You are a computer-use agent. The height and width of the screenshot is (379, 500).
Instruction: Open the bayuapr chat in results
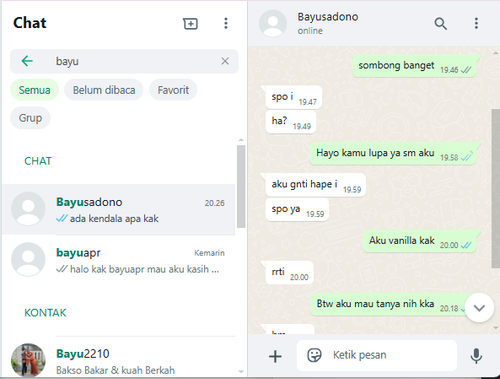pyautogui.click(x=119, y=260)
